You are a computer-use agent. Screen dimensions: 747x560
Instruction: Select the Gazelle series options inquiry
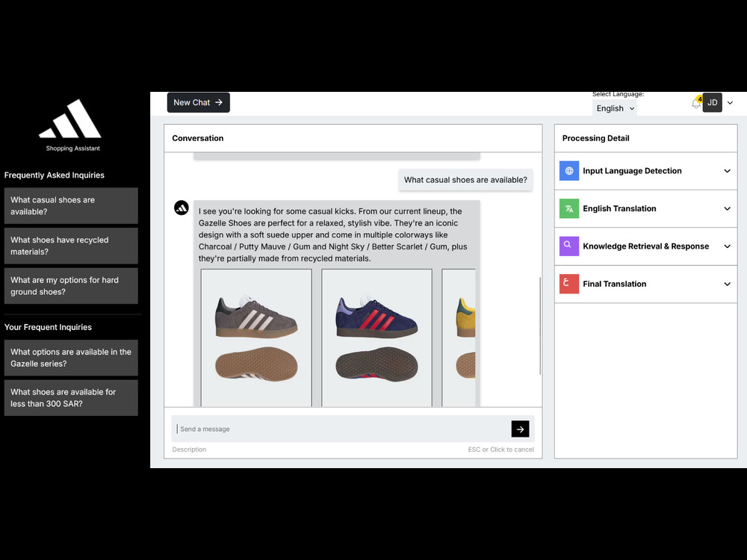tap(71, 358)
